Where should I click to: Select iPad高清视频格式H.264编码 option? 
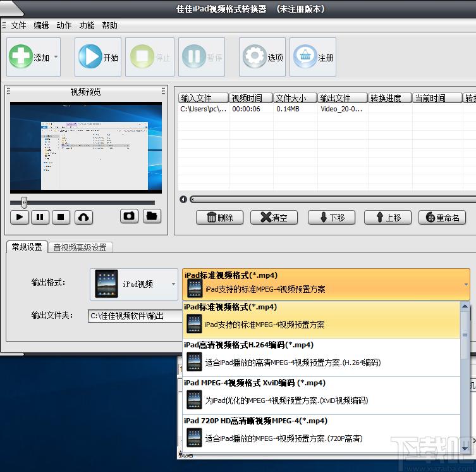tap(322, 357)
